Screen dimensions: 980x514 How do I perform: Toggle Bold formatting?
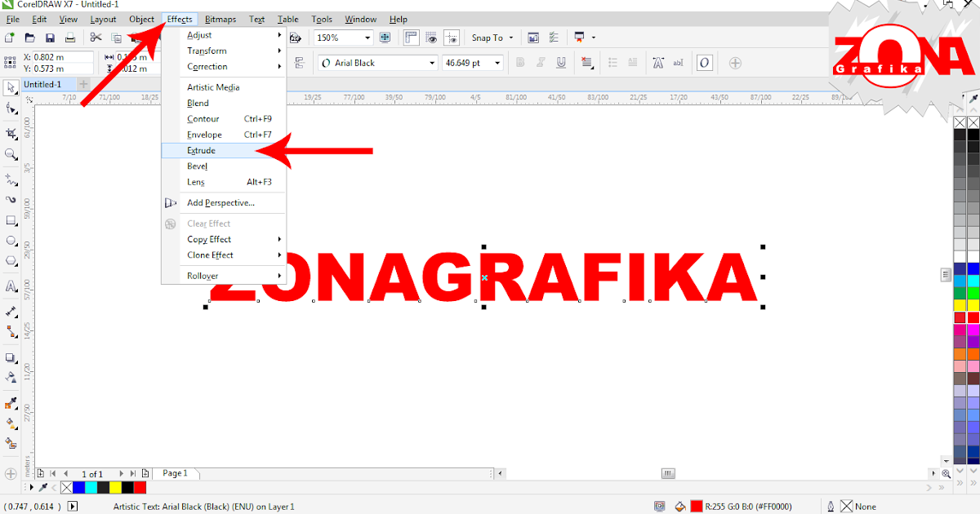click(519, 63)
